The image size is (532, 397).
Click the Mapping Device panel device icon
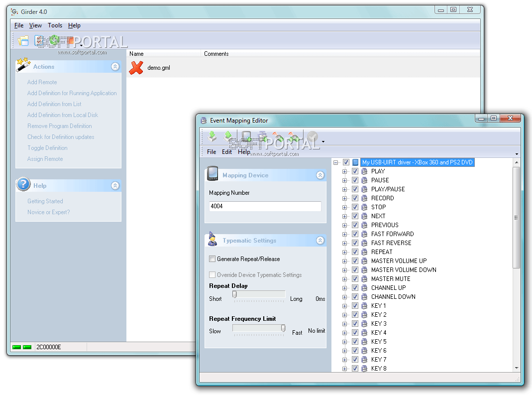pyautogui.click(x=213, y=173)
